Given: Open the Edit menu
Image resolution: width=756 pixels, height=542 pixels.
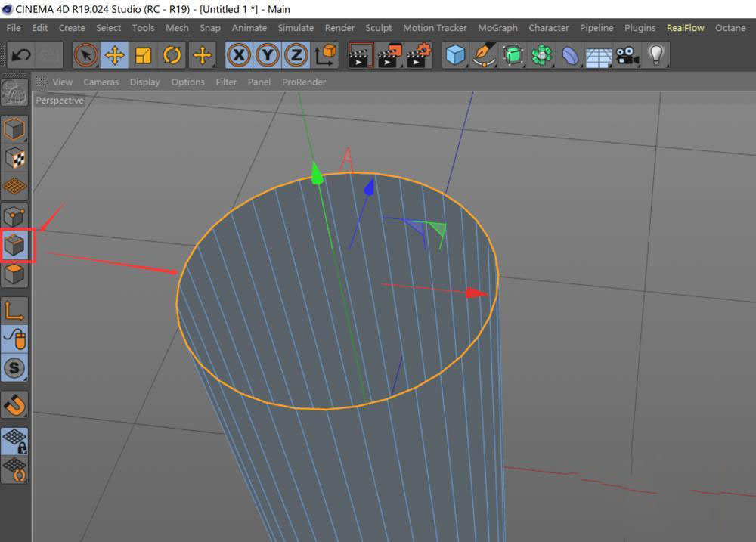Looking at the screenshot, I should point(39,28).
